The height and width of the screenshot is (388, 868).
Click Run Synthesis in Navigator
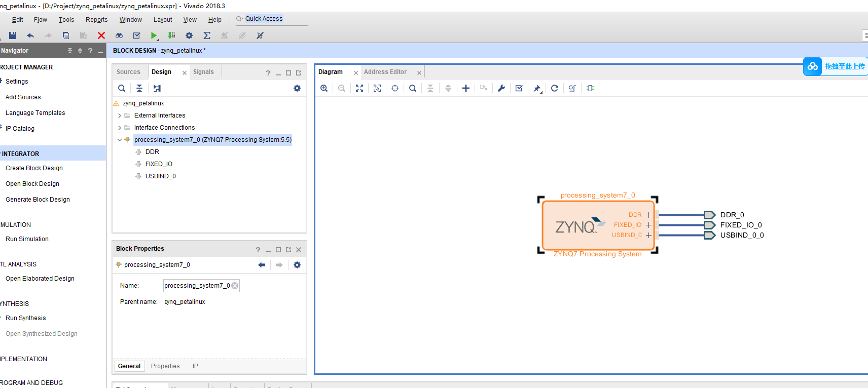(25, 318)
